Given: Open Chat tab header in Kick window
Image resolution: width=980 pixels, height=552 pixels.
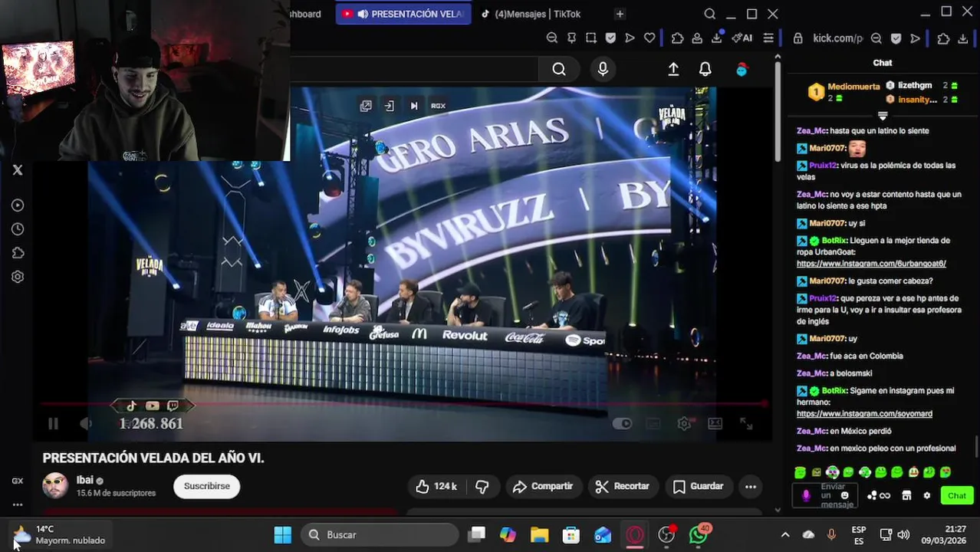Looking at the screenshot, I should (883, 63).
